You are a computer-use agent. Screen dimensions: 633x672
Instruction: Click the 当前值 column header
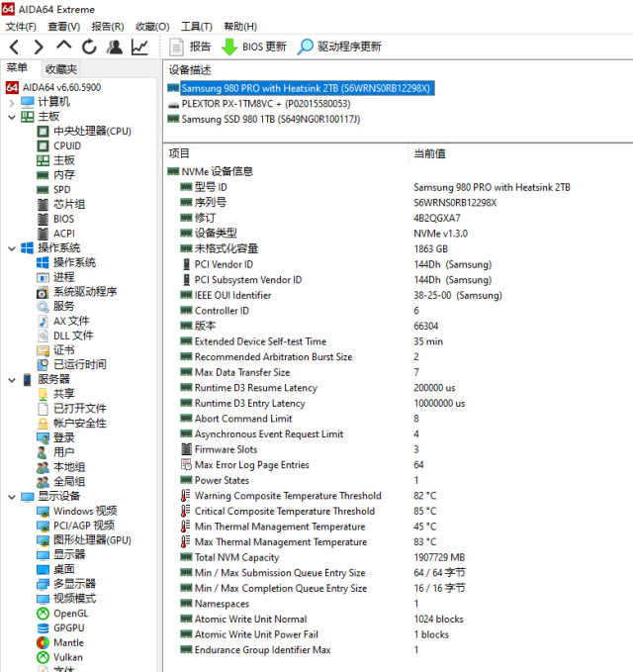pyautogui.click(x=429, y=153)
